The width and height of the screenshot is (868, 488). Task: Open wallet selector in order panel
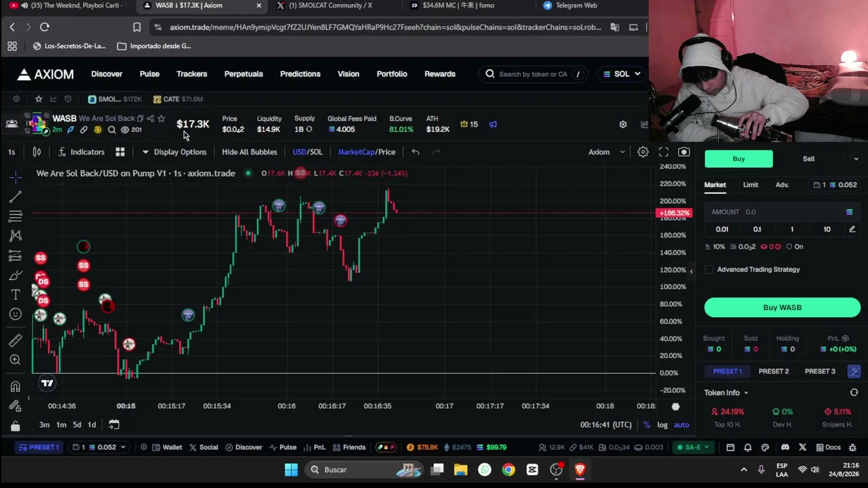(836, 185)
